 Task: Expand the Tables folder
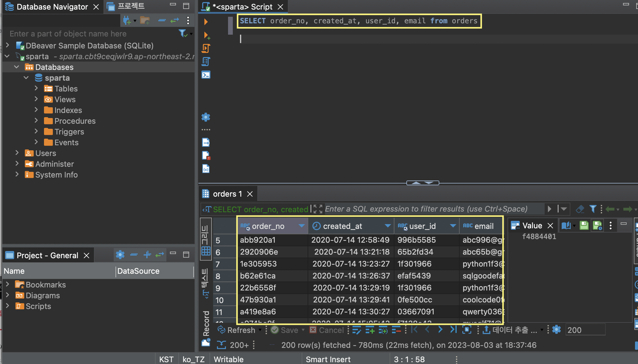pyautogui.click(x=36, y=88)
